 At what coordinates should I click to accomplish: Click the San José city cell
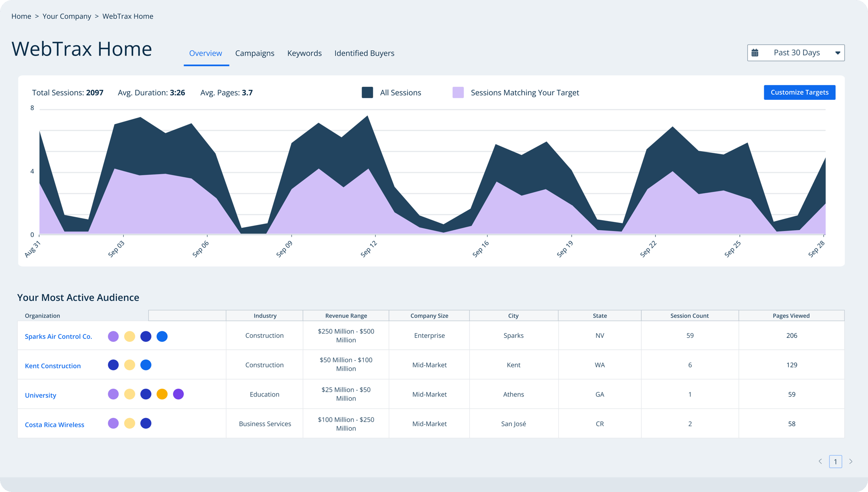(x=513, y=423)
